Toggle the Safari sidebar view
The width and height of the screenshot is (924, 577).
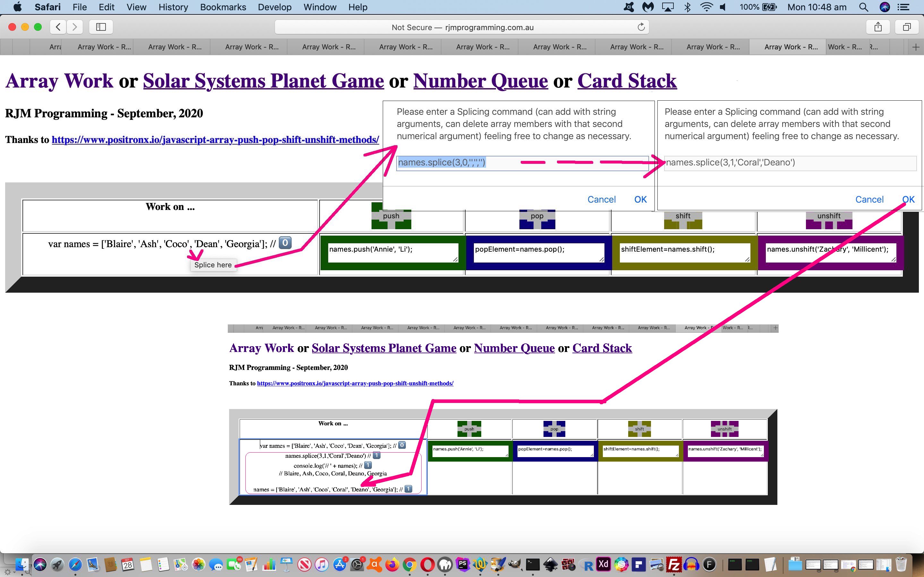point(102,27)
